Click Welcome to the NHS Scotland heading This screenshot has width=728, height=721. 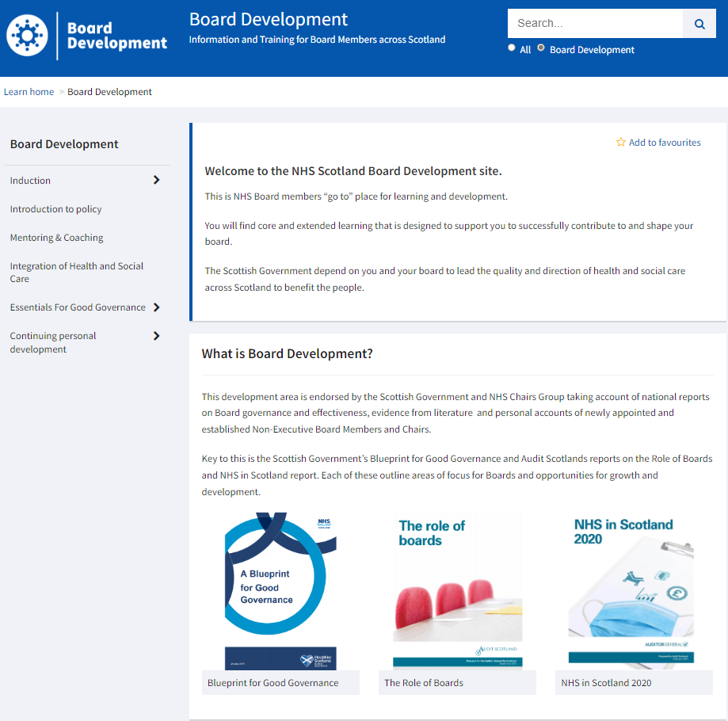353,171
